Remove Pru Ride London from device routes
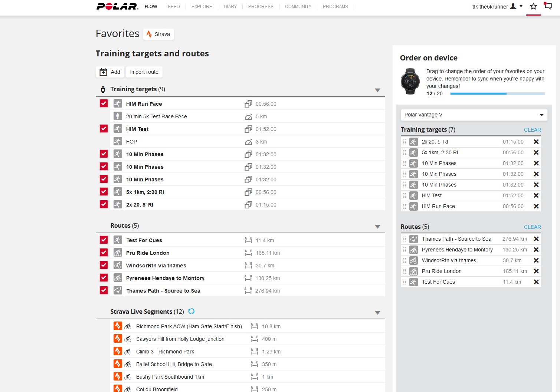Viewport: 560px width, 392px height. (x=536, y=271)
